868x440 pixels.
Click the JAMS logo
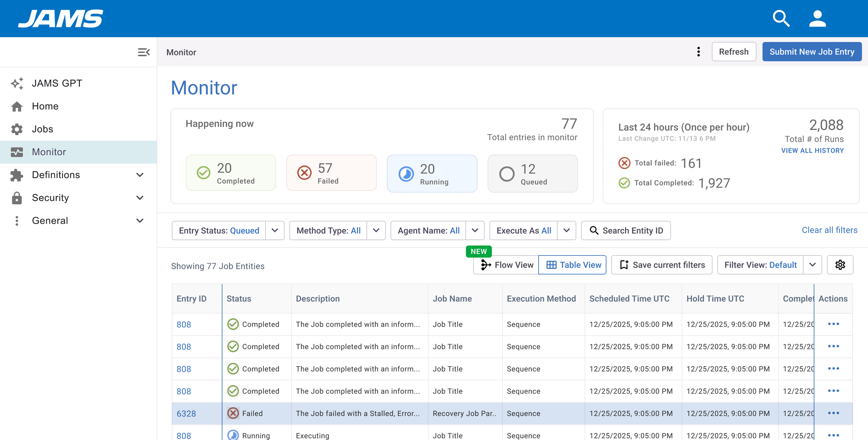point(61,19)
